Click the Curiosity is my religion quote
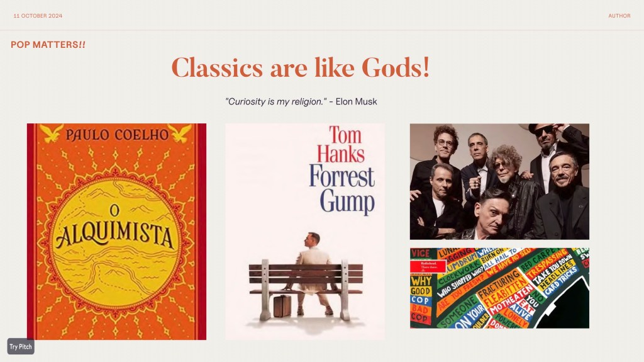 click(276, 101)
